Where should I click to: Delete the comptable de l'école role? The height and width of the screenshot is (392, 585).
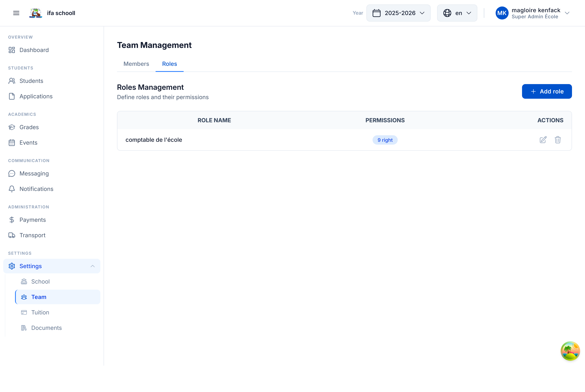tap(558, 140)
